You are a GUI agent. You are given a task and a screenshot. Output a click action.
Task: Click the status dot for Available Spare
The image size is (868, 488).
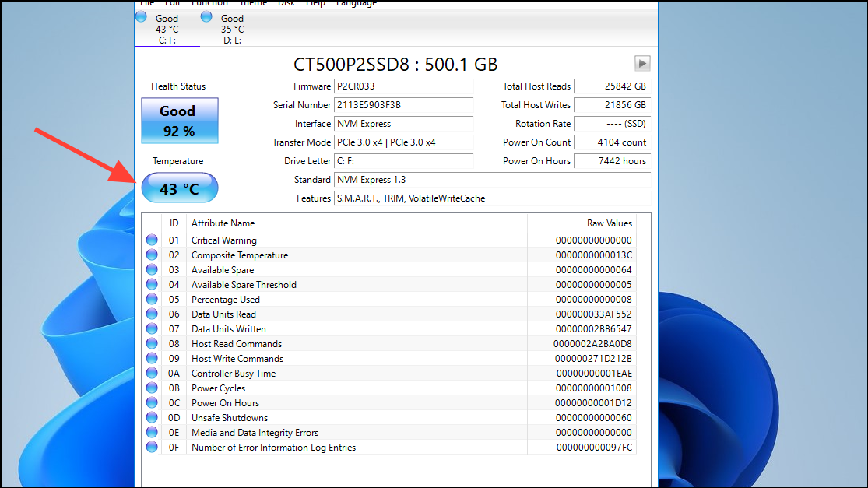coord(152,269)
